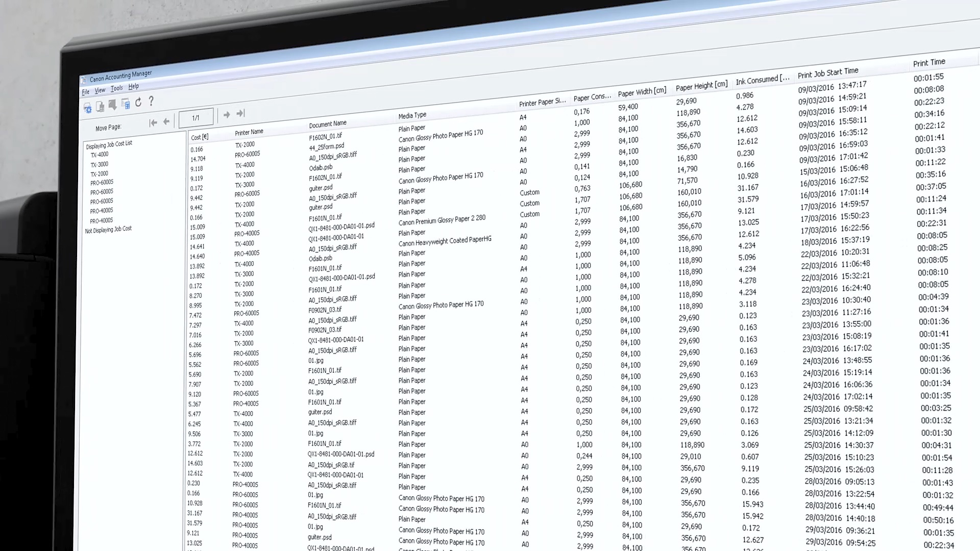Viewport: 980px width, 551px height.
Task: Open the View menu
Action: click(x=100, y=90)
